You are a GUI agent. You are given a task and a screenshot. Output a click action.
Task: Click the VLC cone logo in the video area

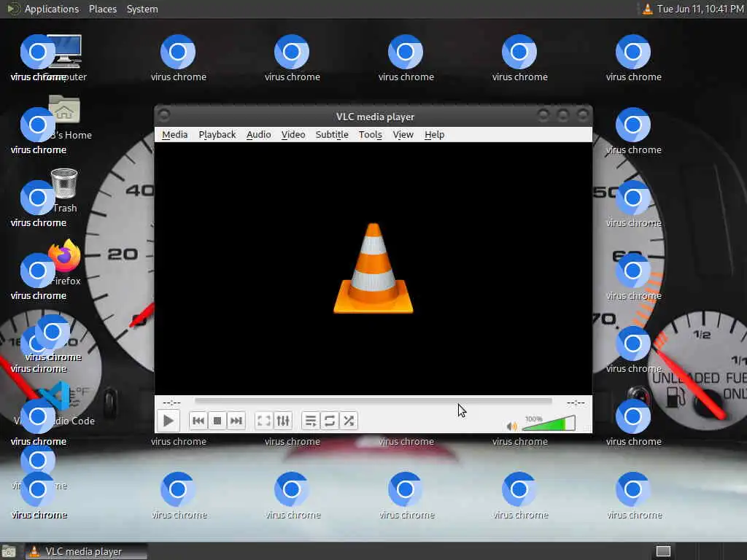click(373, 268)
